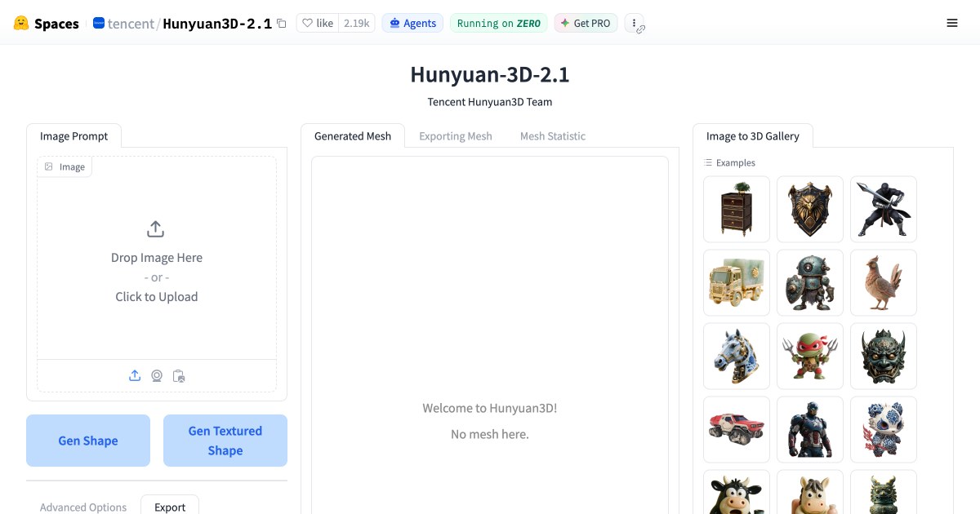This screenshot has height=514, width=980.
Task: Click the Hunyuan-3D-2.1 heading
Action: (x=490, y=74)
